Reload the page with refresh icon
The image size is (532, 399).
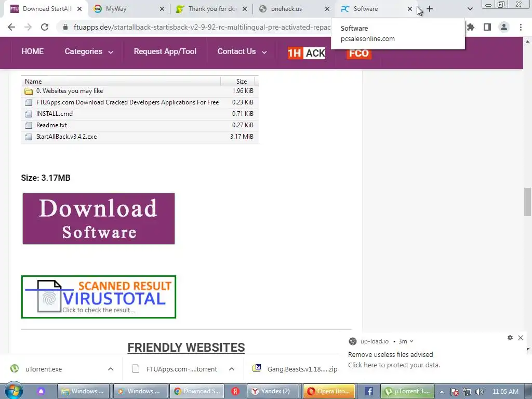(45, 27)
